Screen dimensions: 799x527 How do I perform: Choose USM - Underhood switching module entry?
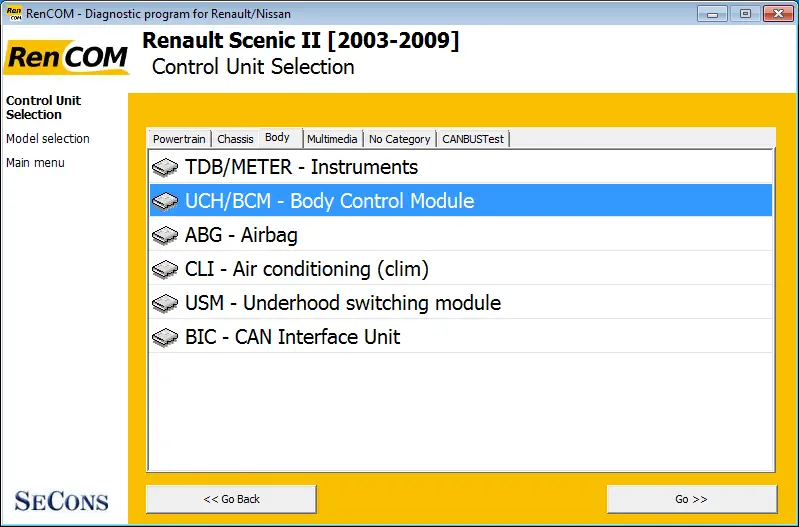click(x=461, y=303)
